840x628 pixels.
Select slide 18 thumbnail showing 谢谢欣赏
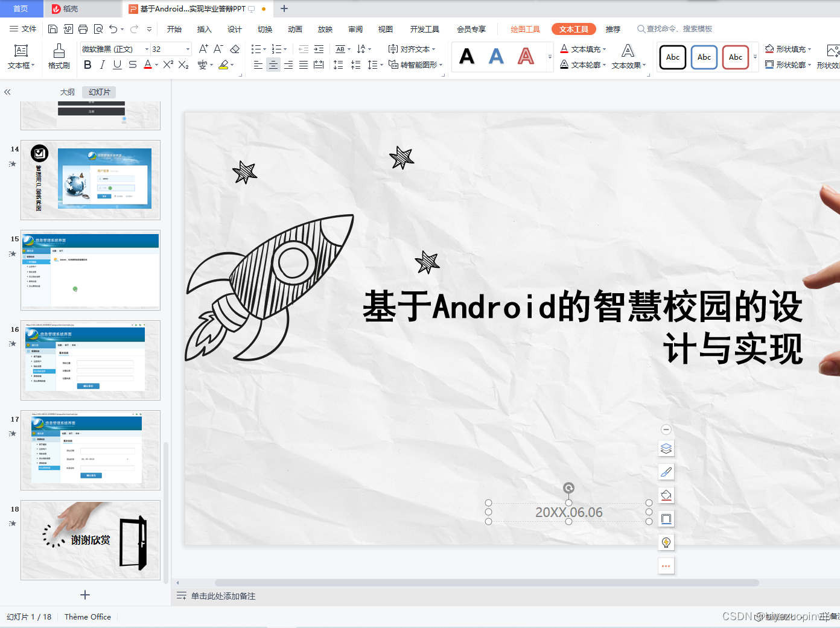(x=90, y=541)
